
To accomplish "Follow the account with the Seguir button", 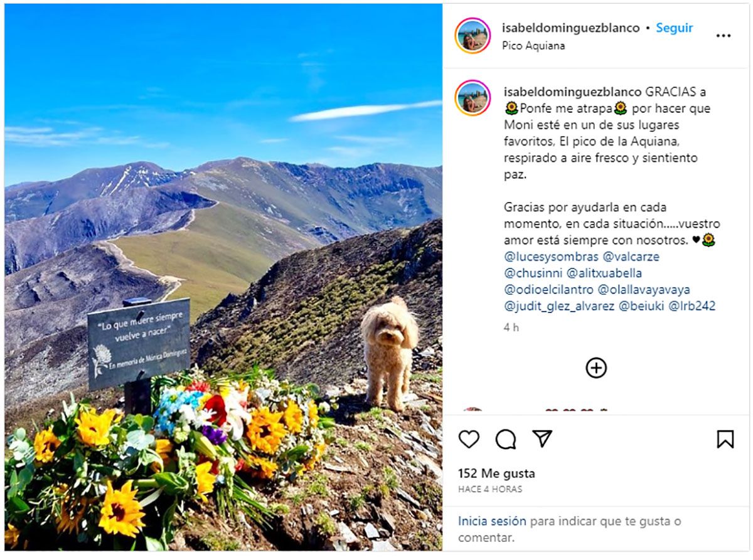I will [675, 28].
